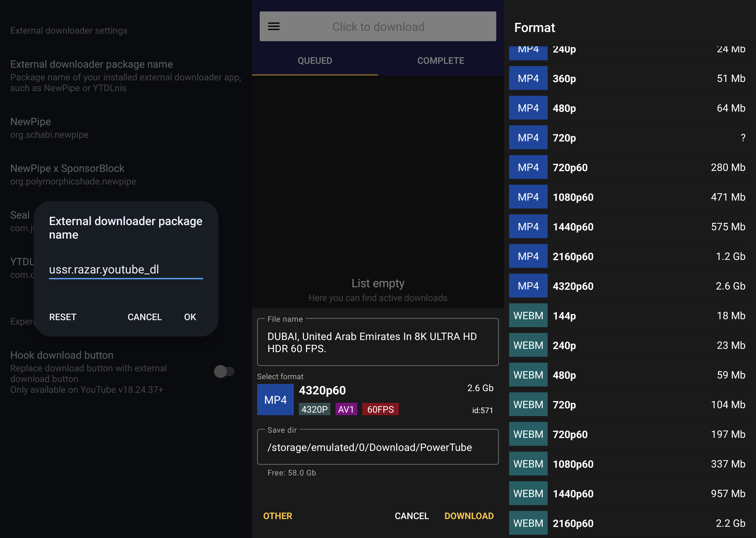This screenshot has width=756, height=538.
Task: Select WEBM 144p 18 Mb format
Action: [x=629, y=316]
